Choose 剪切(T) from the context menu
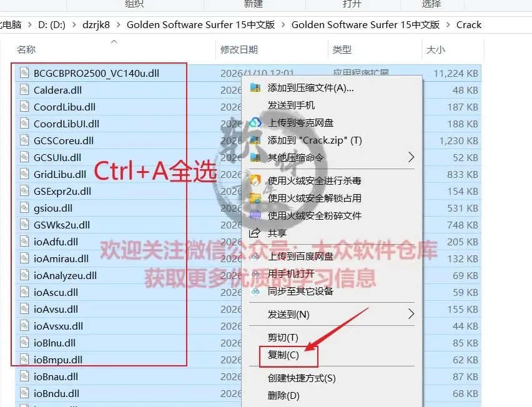532x407 pixels. [283, 338]
